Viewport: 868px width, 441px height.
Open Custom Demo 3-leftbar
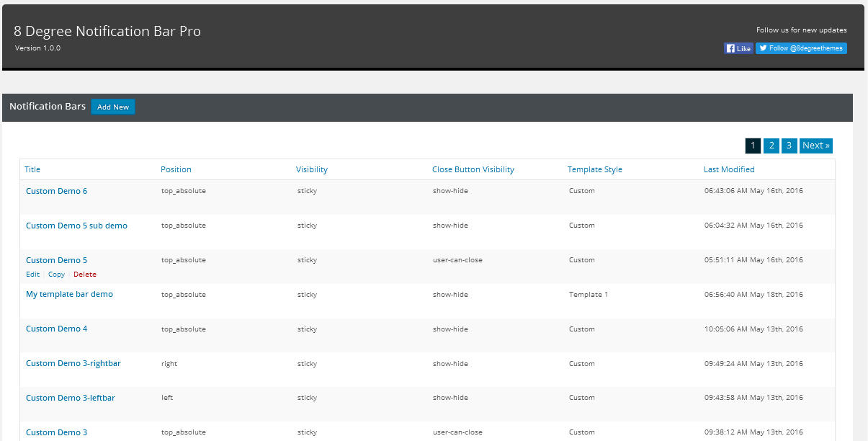tap(71, 398)
